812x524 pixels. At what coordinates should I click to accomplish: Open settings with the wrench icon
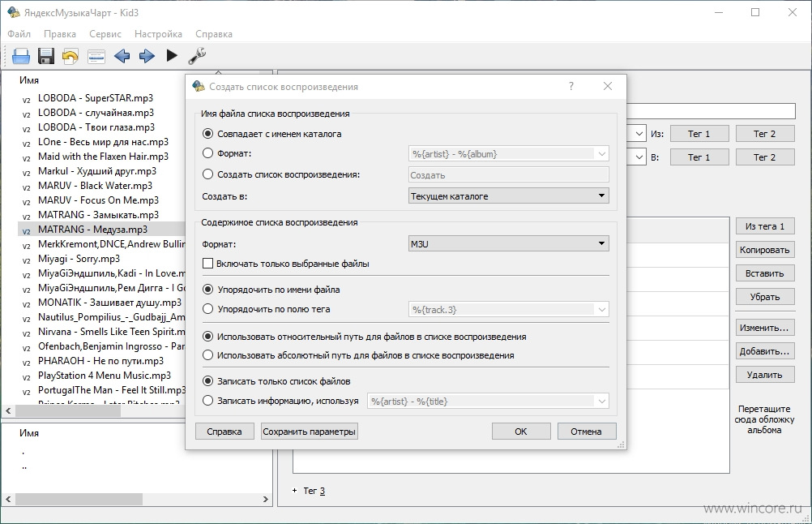click(x=197, y=55)
